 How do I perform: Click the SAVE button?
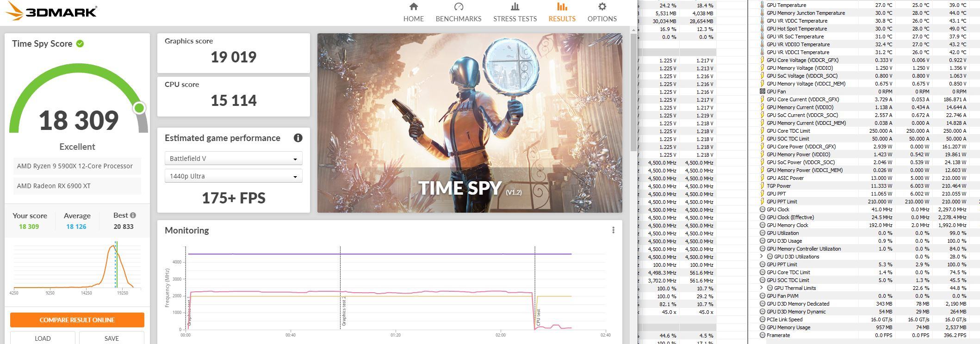112,338
